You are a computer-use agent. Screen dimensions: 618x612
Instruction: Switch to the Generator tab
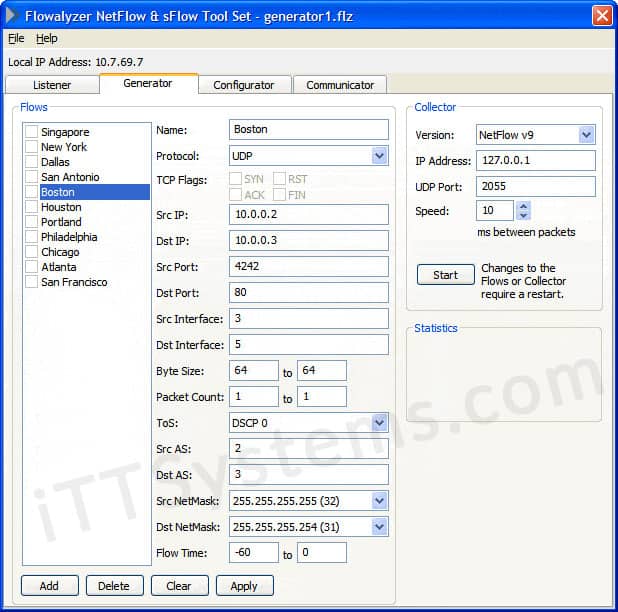[x=148, y=83]
